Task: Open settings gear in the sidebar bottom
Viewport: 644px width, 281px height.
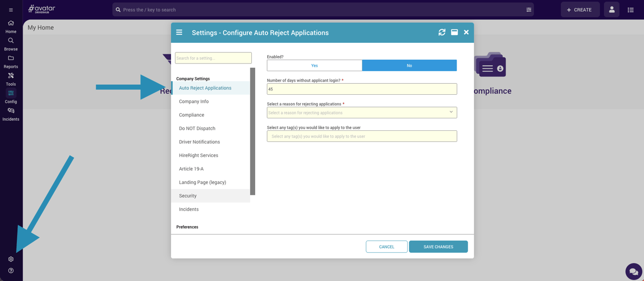Action: 11,259
